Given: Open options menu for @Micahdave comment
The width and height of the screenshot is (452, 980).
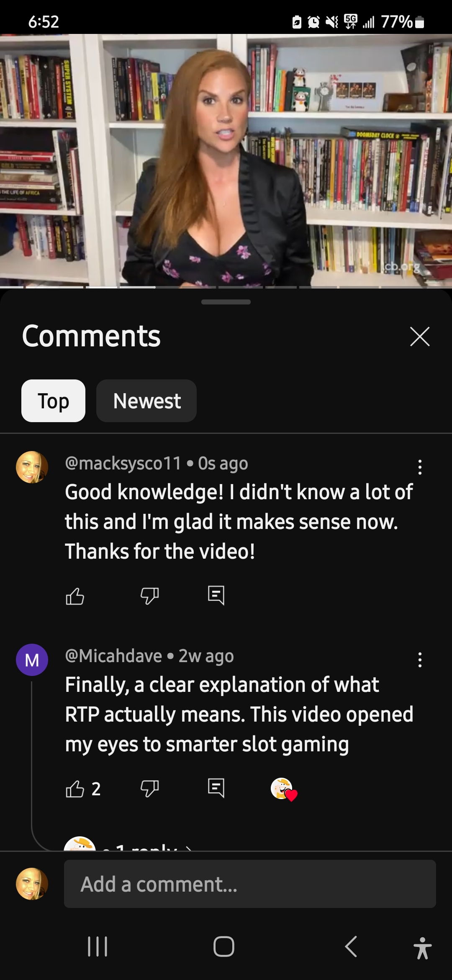Looking at the screenshot, I should point(420,660).
